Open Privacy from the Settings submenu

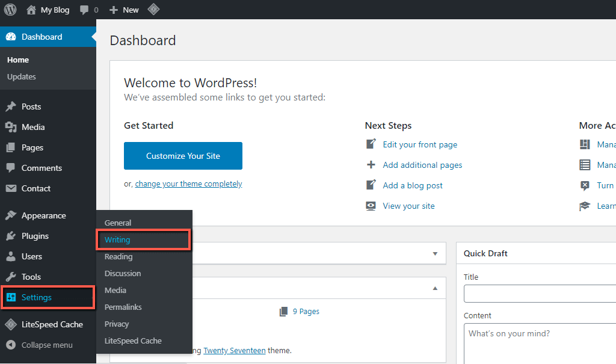[x=115, y=324]
